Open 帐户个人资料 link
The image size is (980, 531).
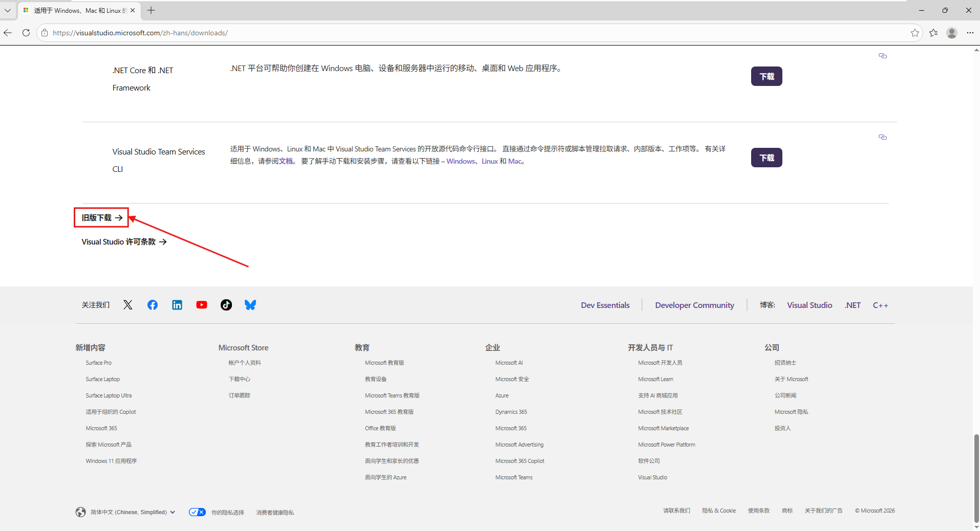(x=245, y=363)
